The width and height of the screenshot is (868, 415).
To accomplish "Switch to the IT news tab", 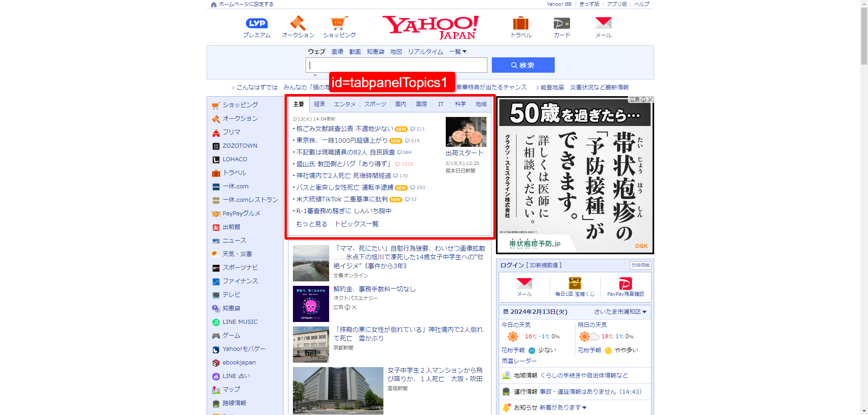I will 440,104.
